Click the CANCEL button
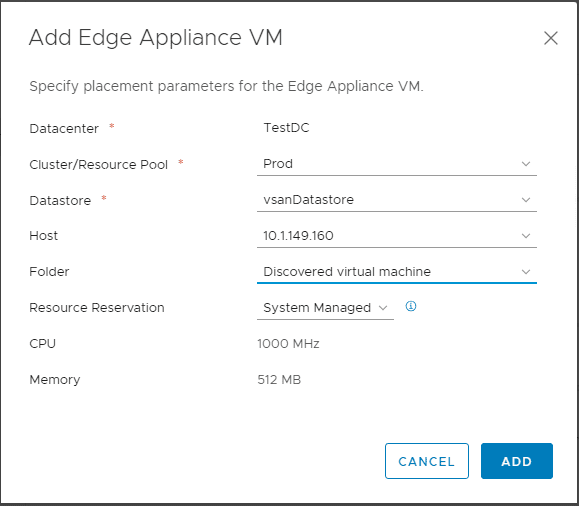The image size is (579, 506). click(x=426, y=461)
